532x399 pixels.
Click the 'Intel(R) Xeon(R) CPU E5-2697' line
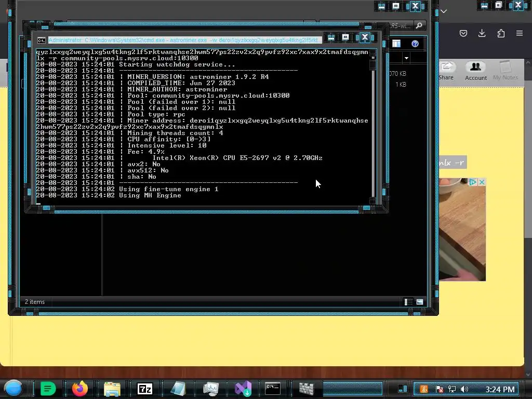point(237,158)
